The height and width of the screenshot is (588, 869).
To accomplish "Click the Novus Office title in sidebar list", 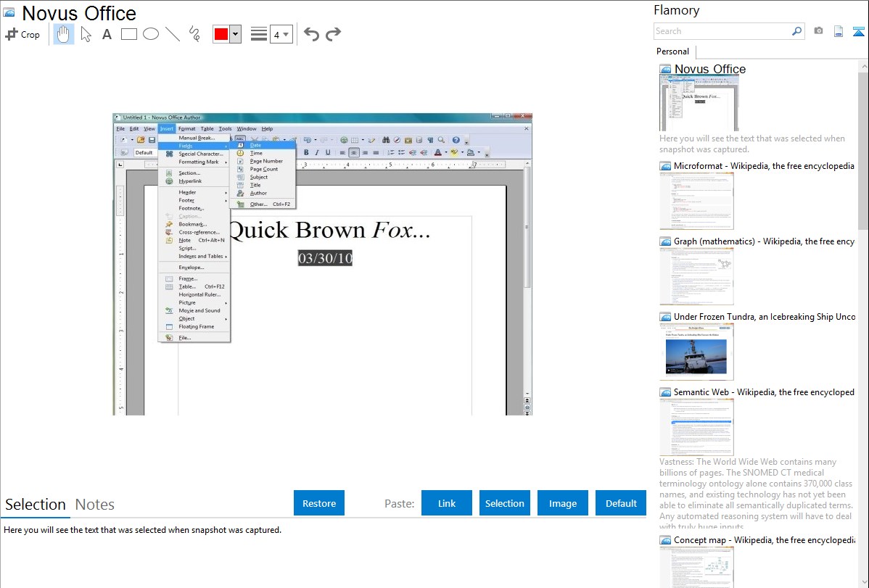I will tap(710, 70).
